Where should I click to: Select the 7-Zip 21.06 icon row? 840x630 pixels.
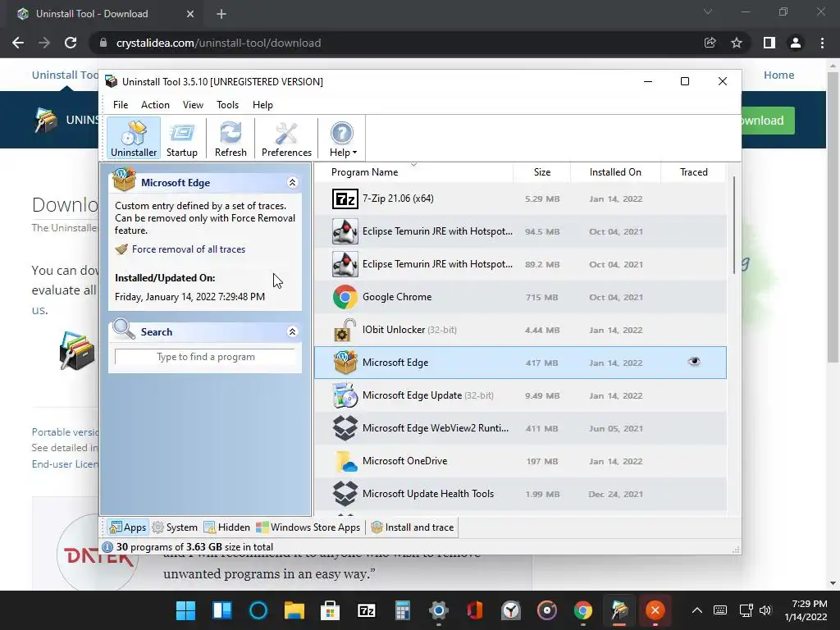tap(345, 199)
